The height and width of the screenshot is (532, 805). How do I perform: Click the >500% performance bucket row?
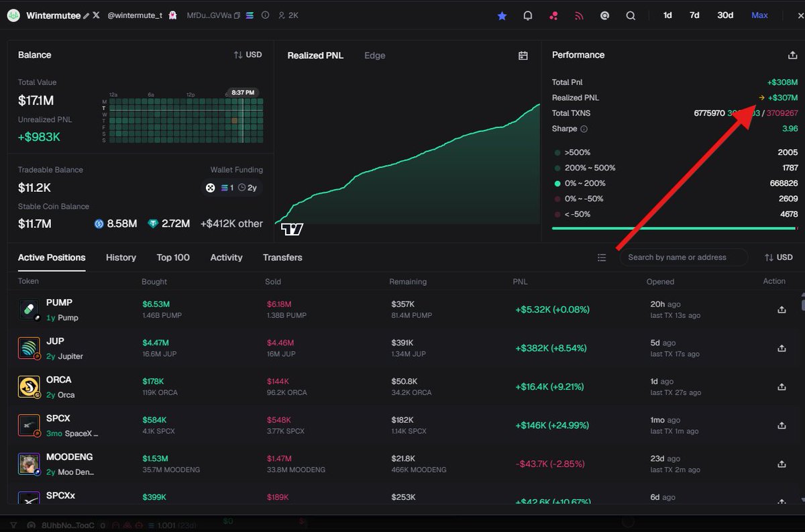point(675,152)
